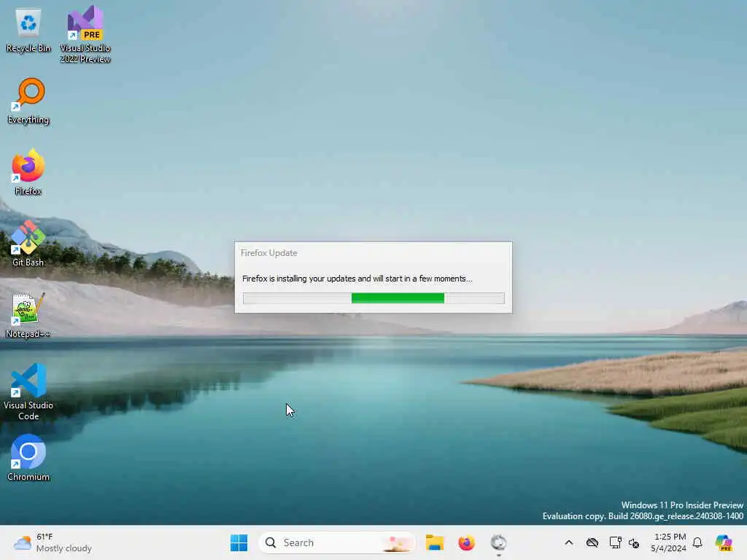Viewport: 747px width, 560px height.
Task: Open Copilot Preview from the taskbar
Action: 724,542
